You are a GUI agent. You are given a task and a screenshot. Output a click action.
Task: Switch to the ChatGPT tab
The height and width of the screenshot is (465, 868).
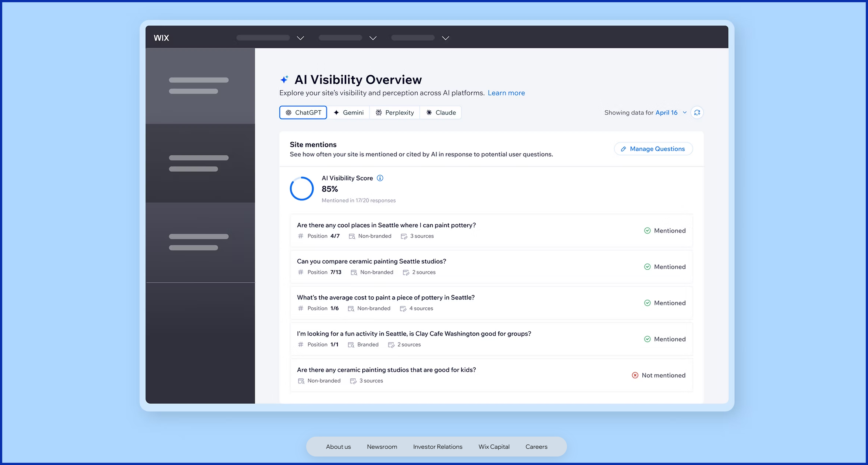coord(303,113)
